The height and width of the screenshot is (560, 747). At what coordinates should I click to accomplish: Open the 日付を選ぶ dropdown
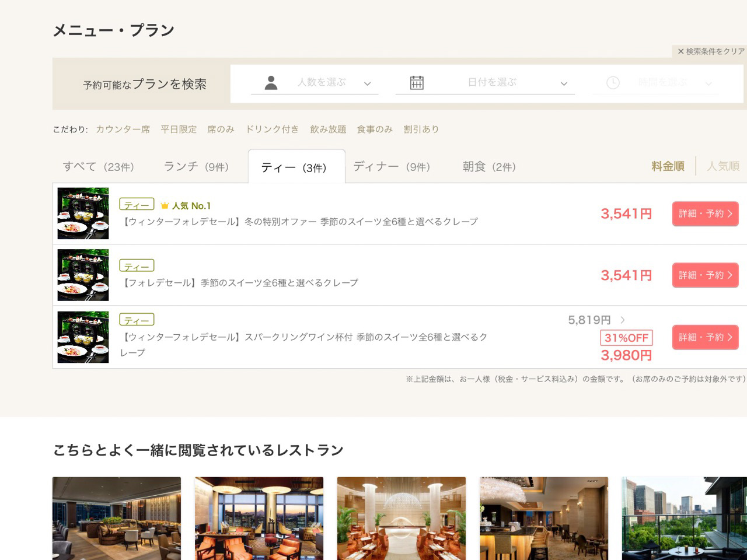coord(485,82)
